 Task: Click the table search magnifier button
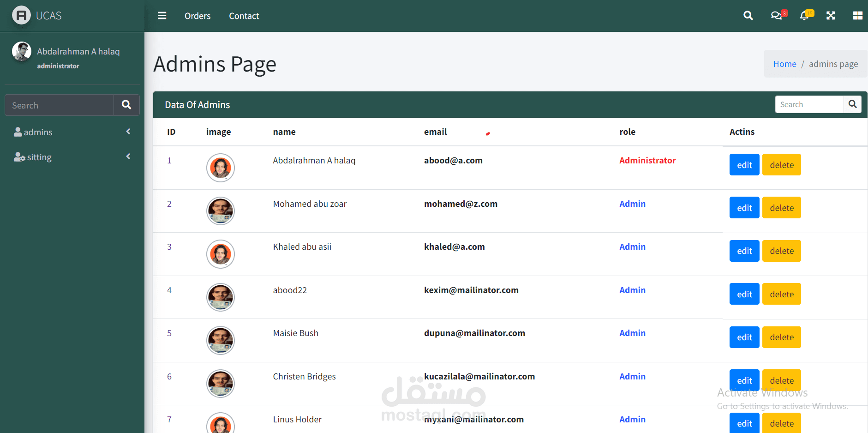pos(852,104)
